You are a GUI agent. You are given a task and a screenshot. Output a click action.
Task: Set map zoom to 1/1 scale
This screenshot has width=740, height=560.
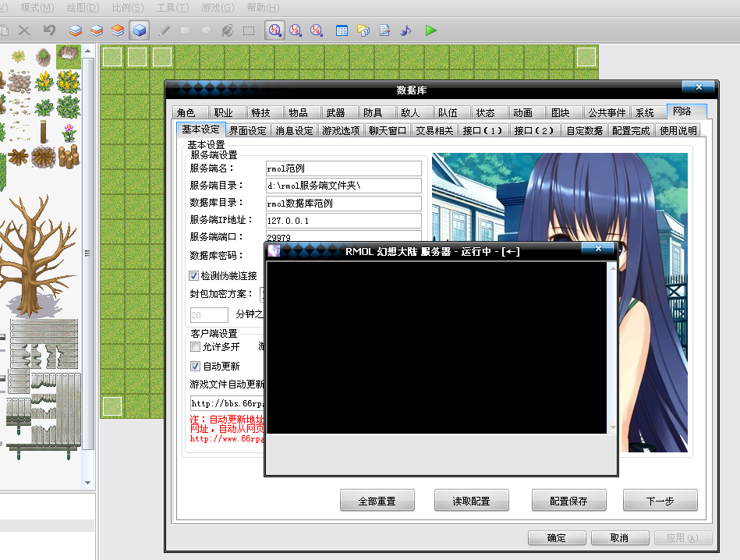[x=274, y=30]
